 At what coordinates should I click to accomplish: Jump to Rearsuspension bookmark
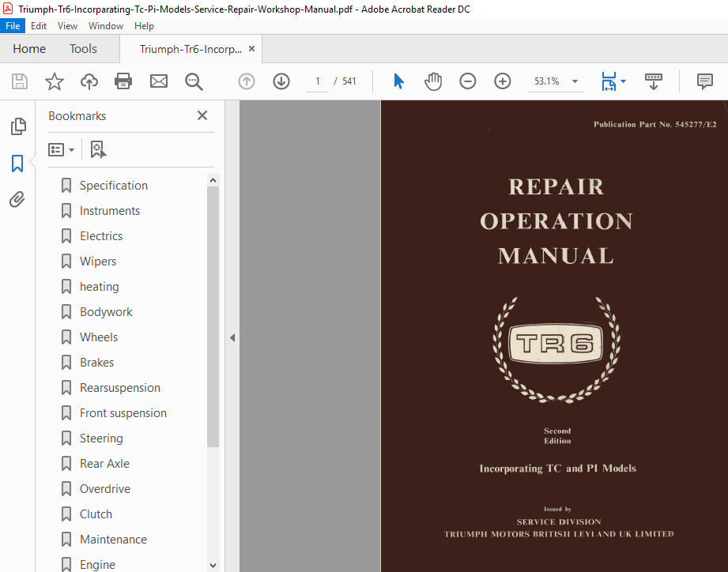click(x=120, y=388)
